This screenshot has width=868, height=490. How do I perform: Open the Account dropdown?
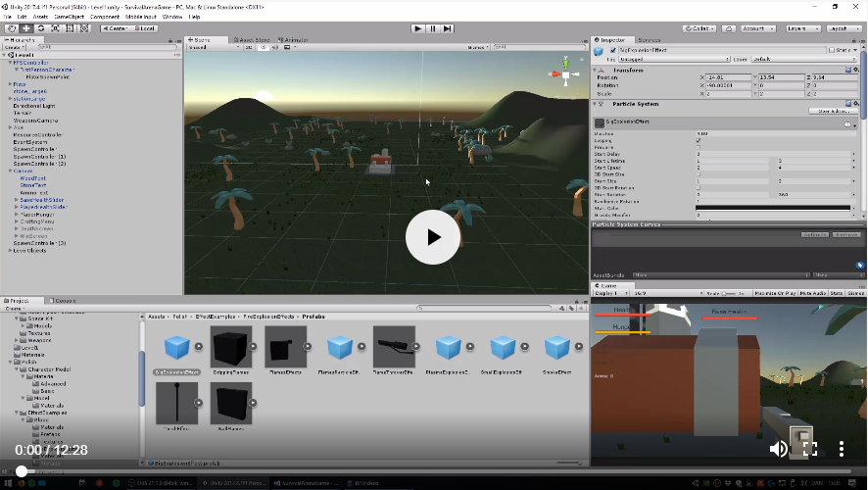point(757,28)
